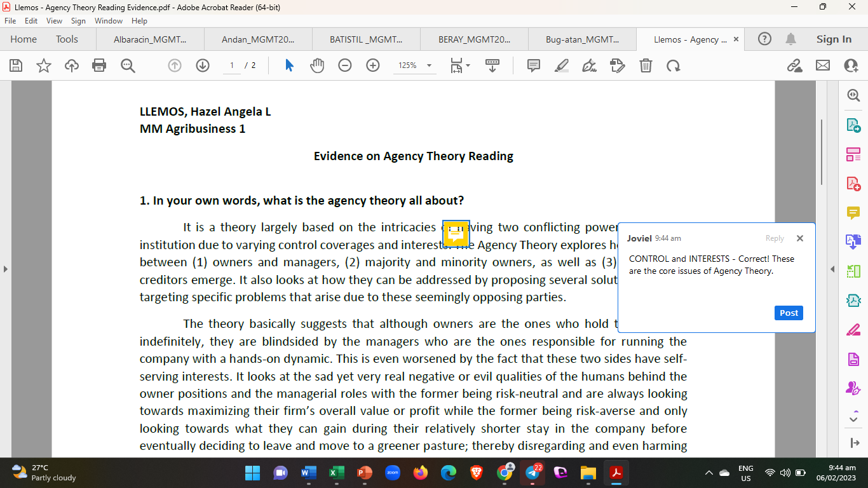Click the page number input field
Image resolution: width=868 pixels, height=488 pixels.
(232, 65)
